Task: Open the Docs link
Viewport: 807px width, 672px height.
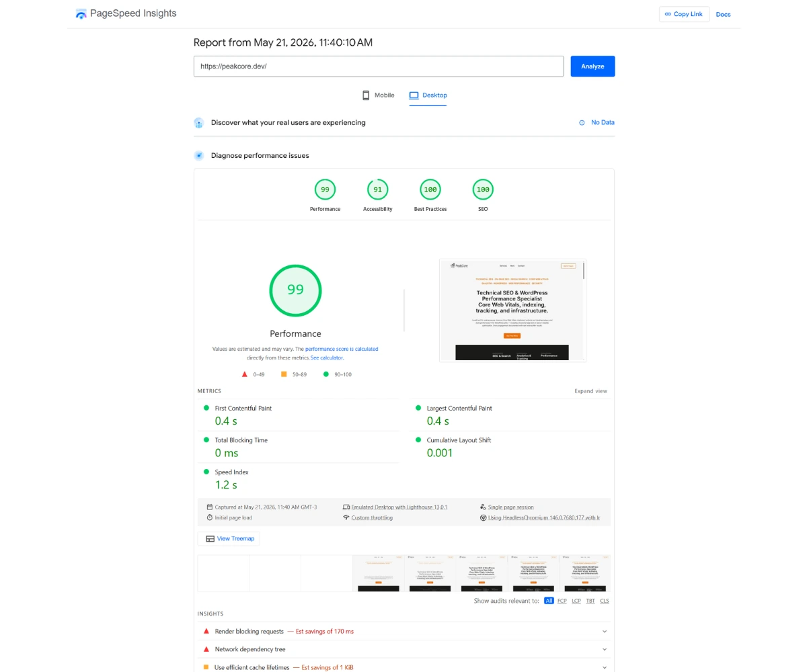Action: click(x=723, y=14)
